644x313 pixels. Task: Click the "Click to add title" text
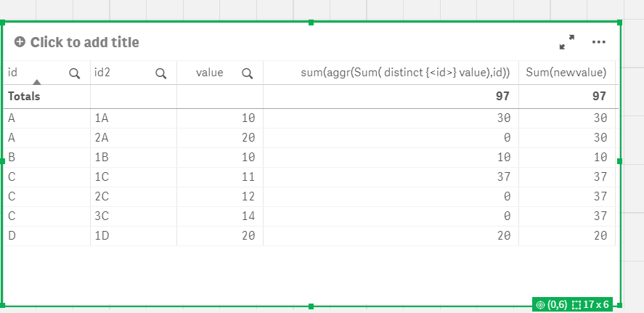click(84, 42)
